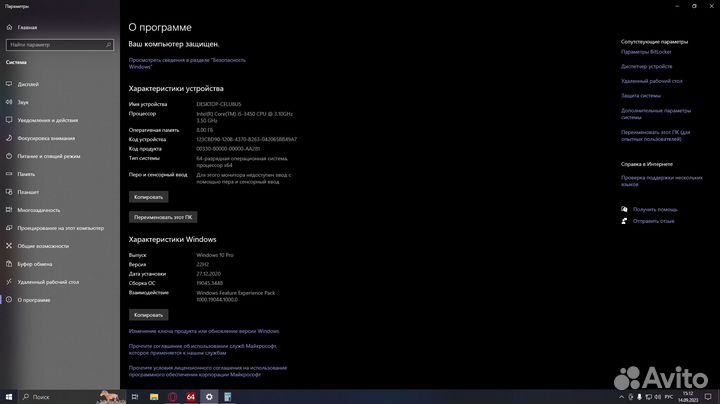
Task: Open File Explorer from taskbar
Action: [x=154, y=397]
